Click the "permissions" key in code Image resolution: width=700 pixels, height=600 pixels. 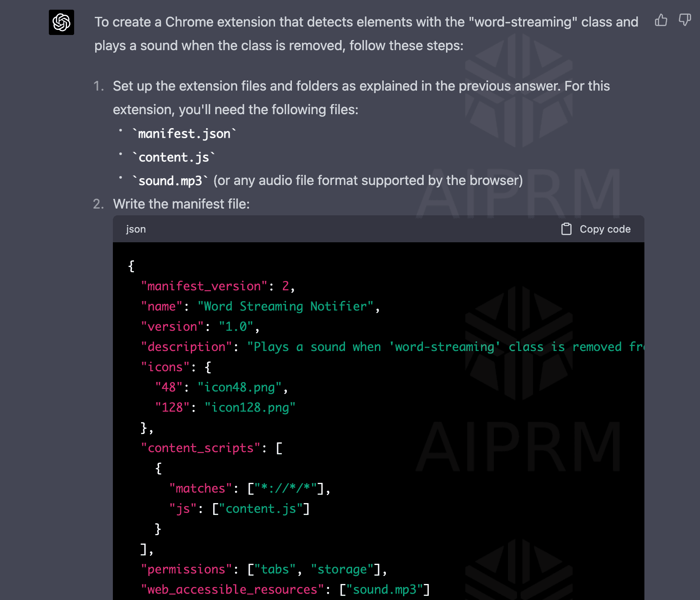click(x=187, y=569)
